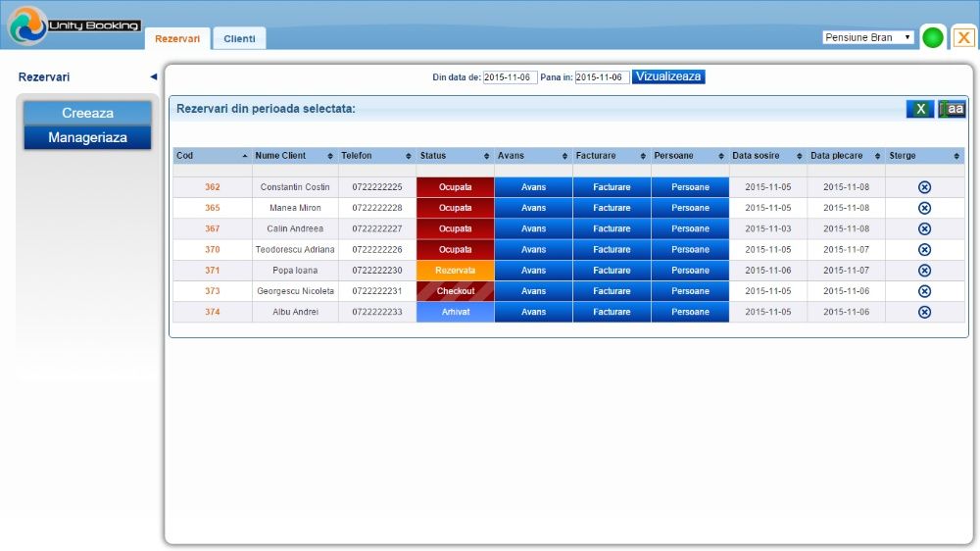980x551 pixels.
Task: Open Creeaza in the sidebar
Action: click(87, 113)
